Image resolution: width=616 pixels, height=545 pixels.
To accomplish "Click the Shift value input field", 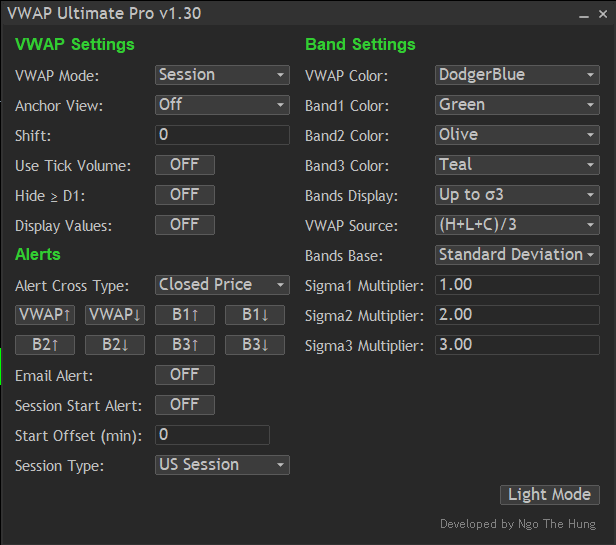I will point(222,135).
